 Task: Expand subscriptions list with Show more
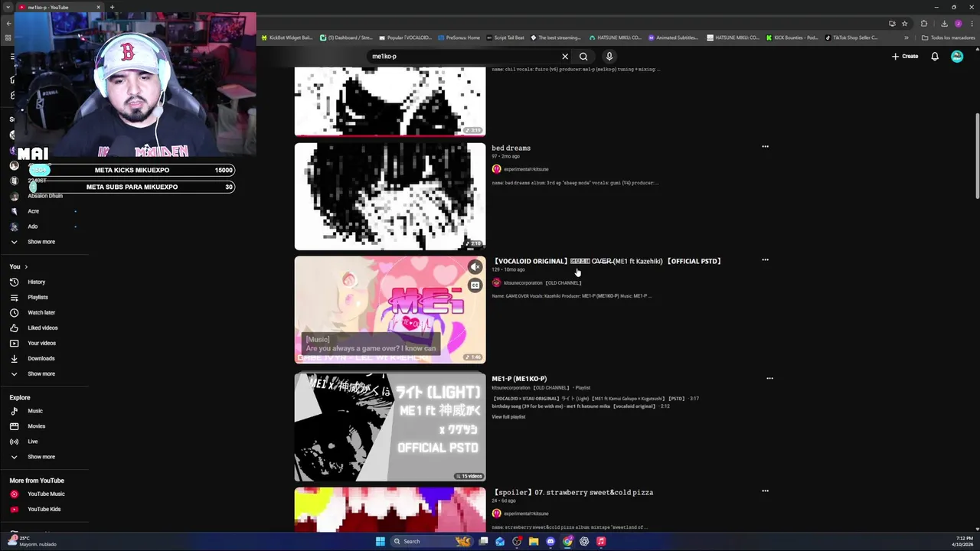tap(41, 242)
